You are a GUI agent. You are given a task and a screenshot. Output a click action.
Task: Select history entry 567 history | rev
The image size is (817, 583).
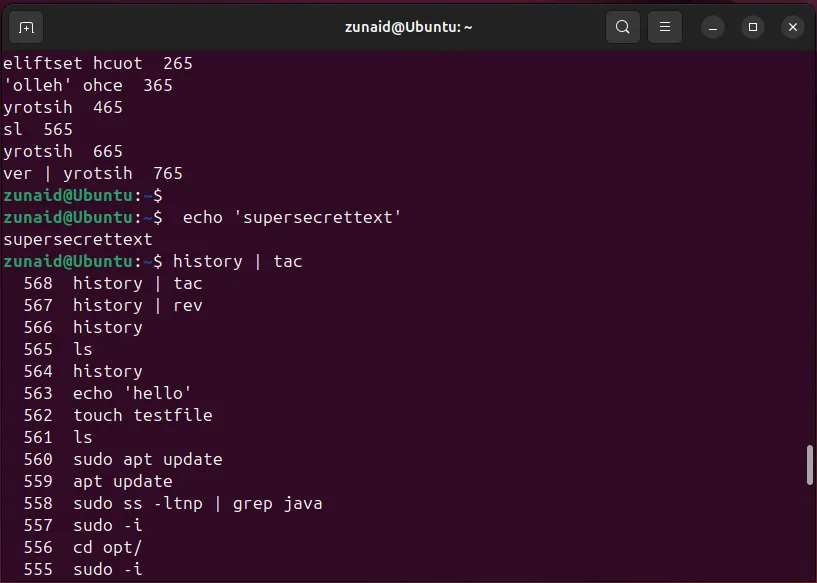click(137, 305)
